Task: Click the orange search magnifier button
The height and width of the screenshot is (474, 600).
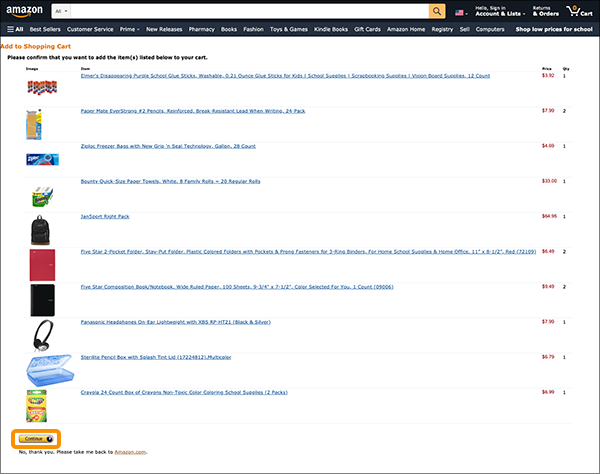Action: click(437, 11)
